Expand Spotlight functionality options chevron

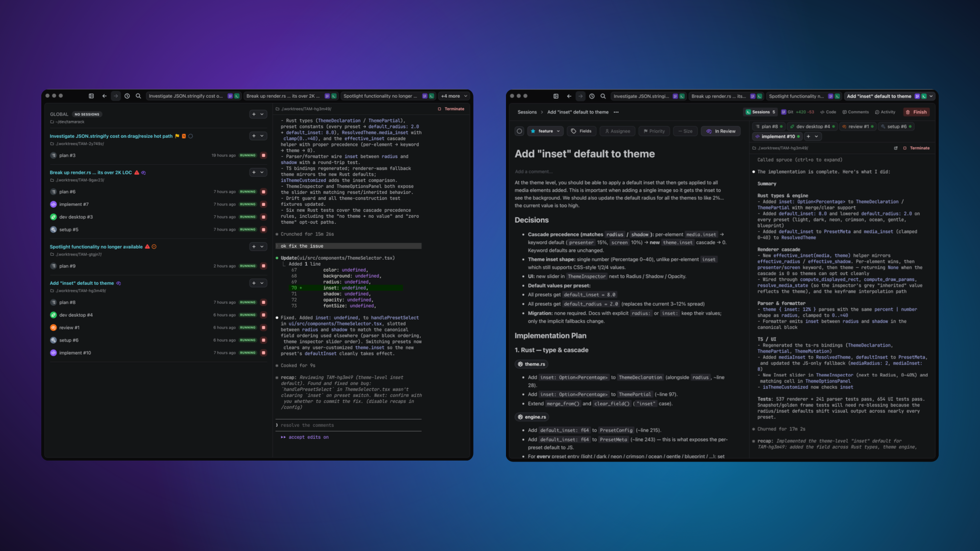(262, 246)
